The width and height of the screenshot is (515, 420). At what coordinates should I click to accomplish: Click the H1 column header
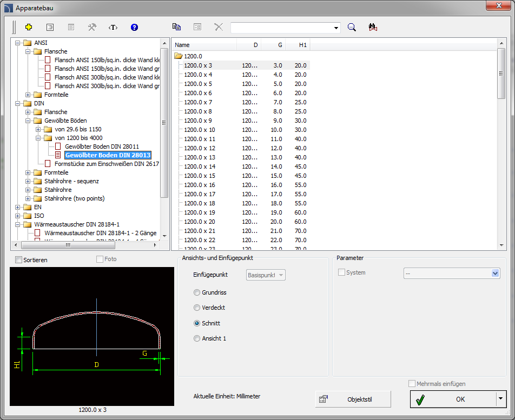302,45
